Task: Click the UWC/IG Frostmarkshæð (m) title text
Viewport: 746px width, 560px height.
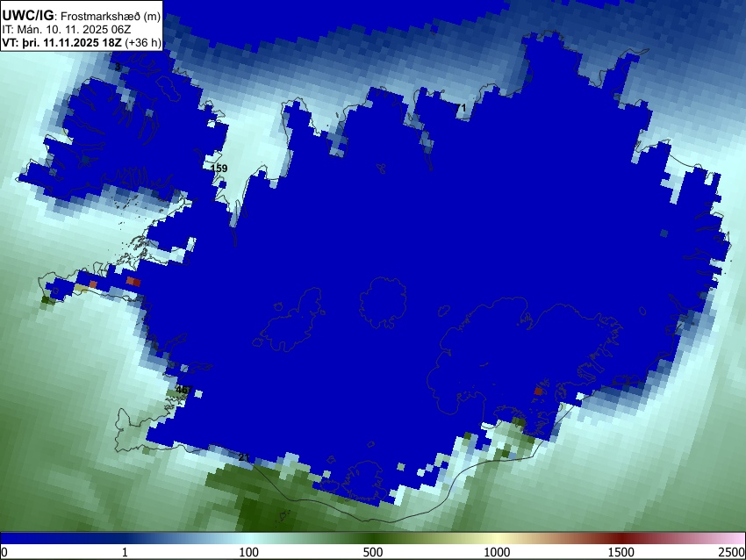Action: coord(82,16)
